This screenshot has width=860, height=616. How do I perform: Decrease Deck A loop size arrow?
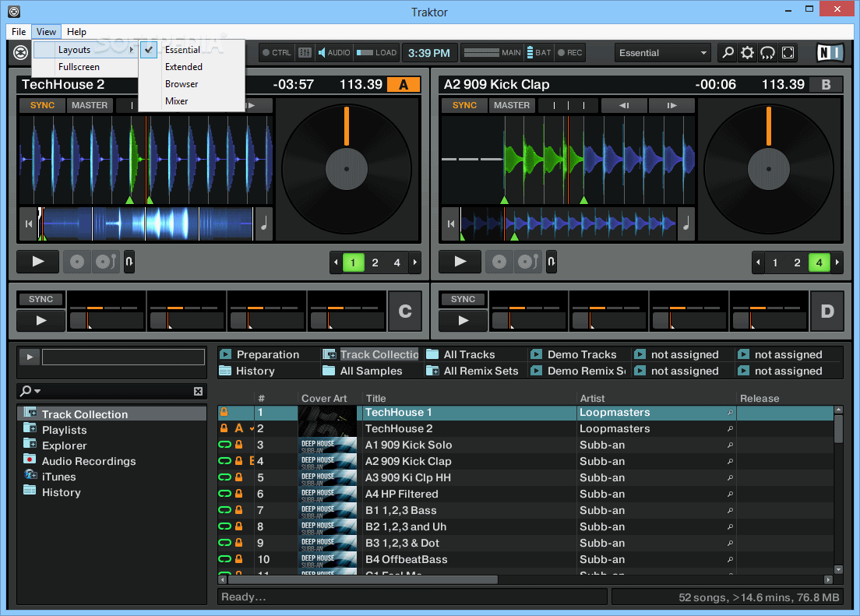point(336,262)
